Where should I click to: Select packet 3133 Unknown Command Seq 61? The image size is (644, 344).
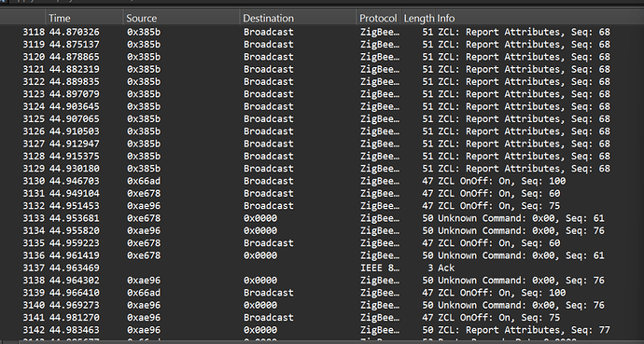pyautogui.click(x=322, y=218)
